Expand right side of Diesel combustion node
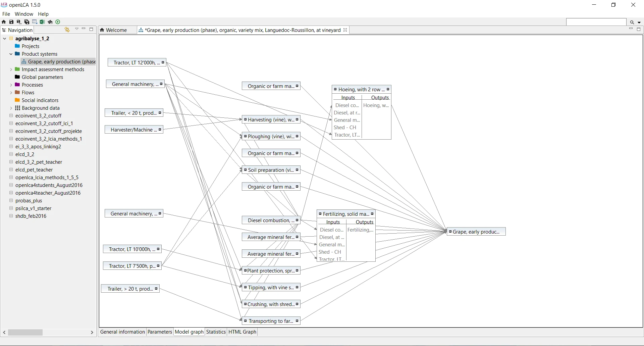The width and height of the screenshot is (644, 346). point(297,220)
